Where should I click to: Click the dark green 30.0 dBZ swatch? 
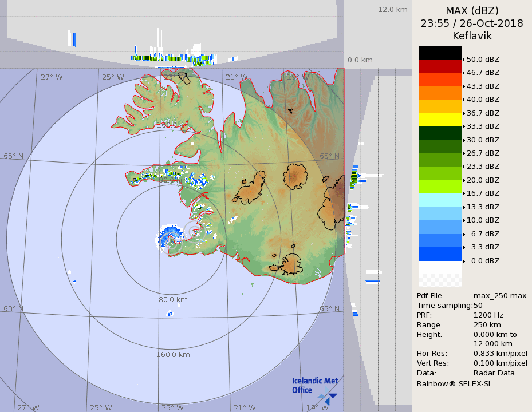440,133
